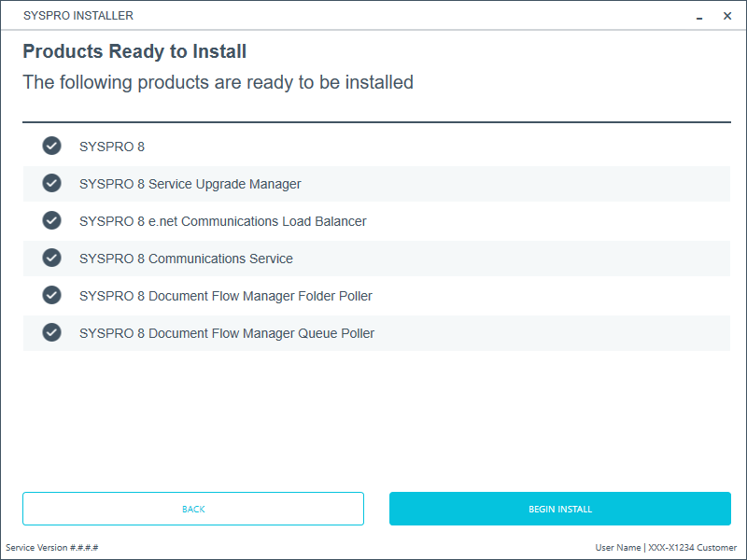Click the e.net Communications Load Balancer checkmark
747x560 pixels.
point(51,220)
